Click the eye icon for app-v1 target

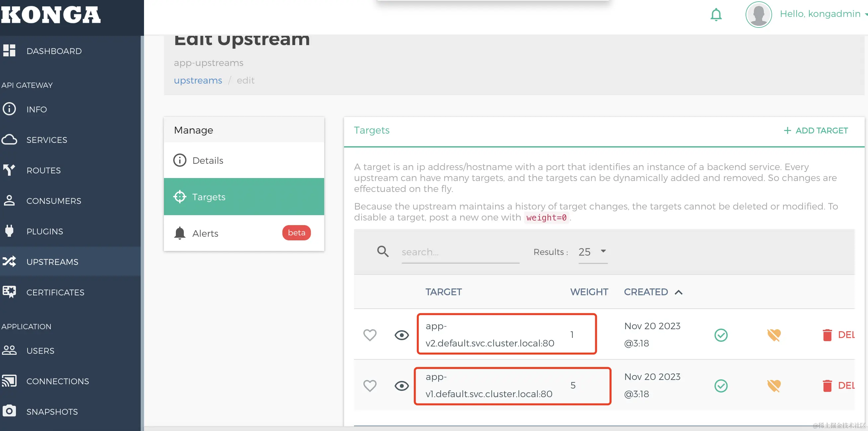click(x=401, y=386)
